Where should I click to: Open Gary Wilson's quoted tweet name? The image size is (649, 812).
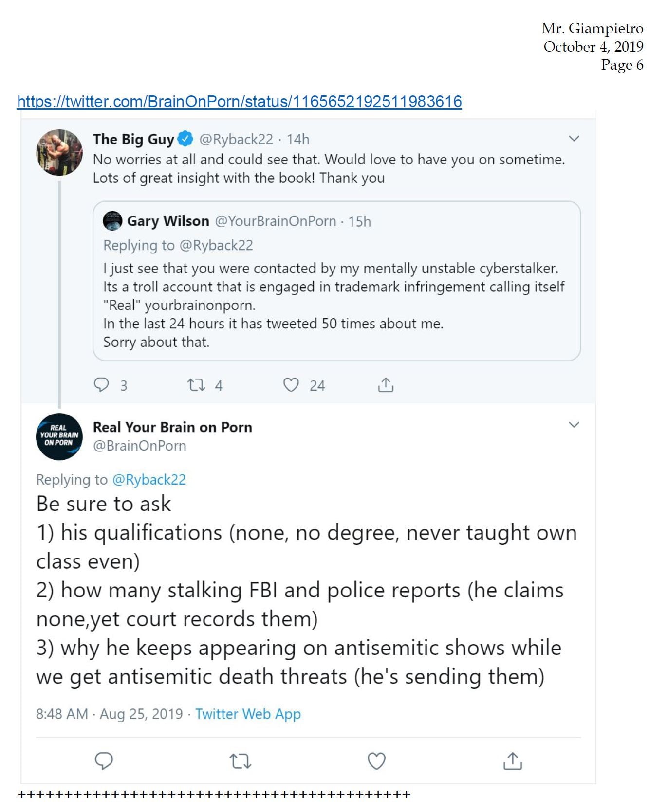(x=168, y=221)
